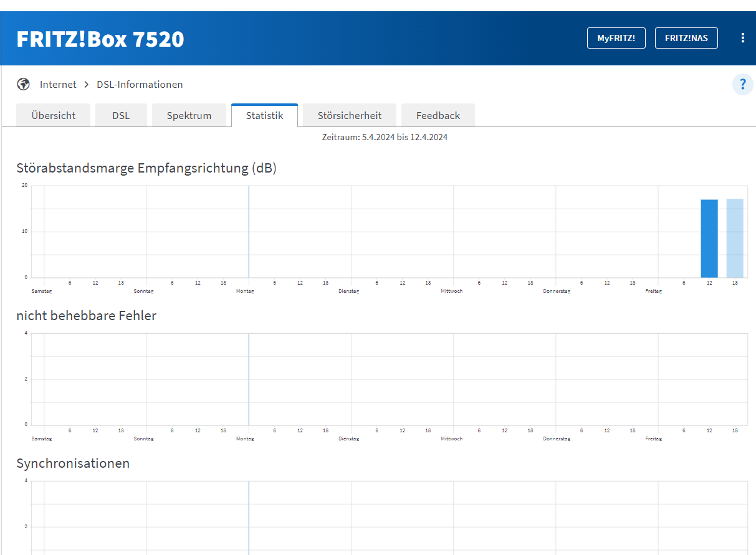Switch to the Spektrum tab

pos(189,115)
